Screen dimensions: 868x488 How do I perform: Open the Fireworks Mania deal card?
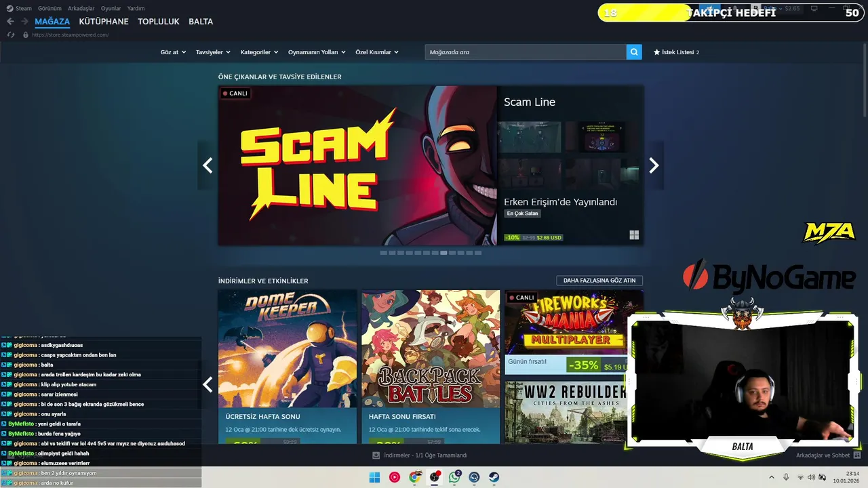[x=574, y=332]
